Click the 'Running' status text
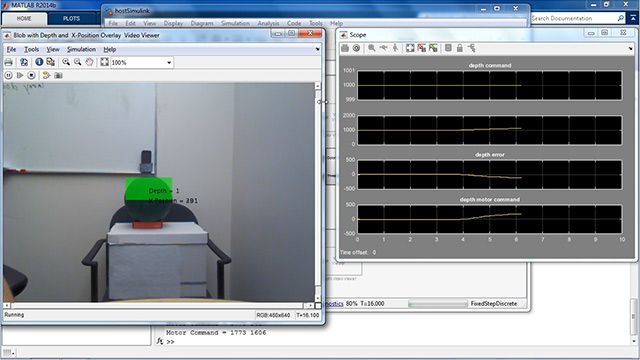 (x=14, y=315)
